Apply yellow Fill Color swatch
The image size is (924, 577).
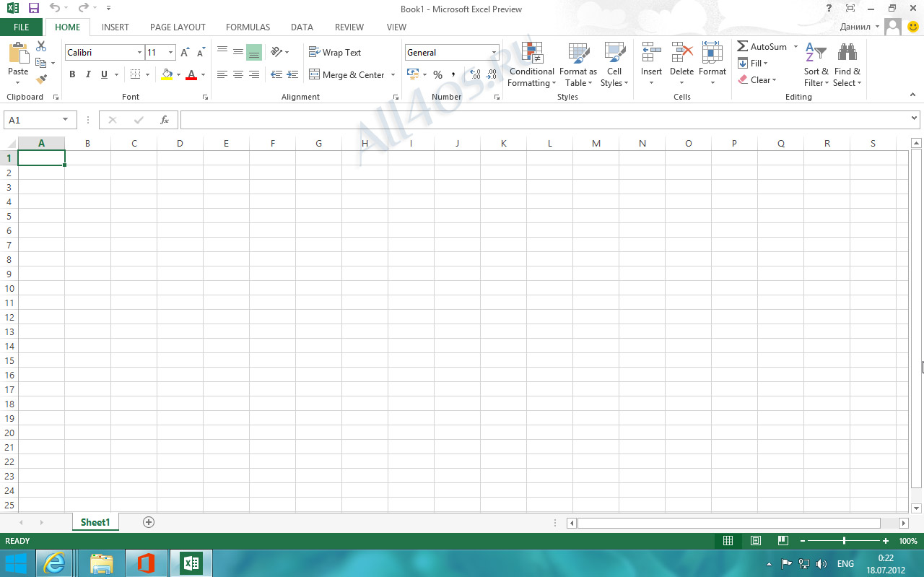[x=167, y=74]
